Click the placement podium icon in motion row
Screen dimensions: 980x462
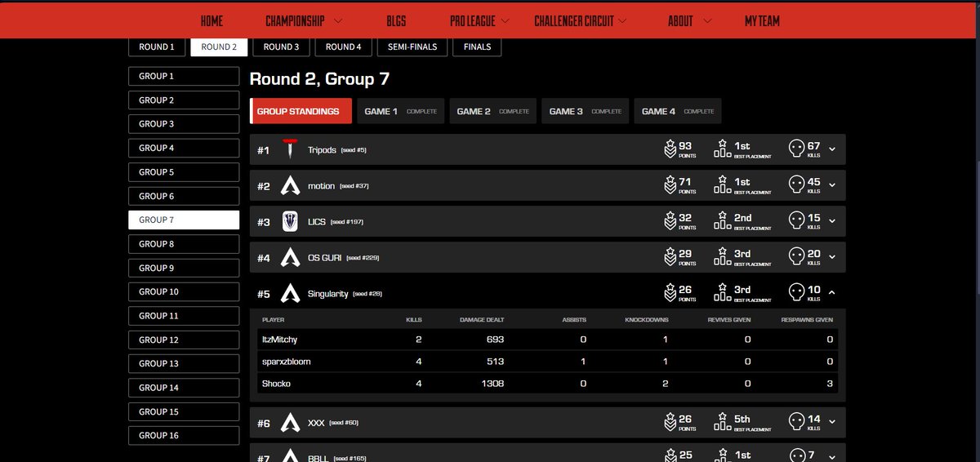coord(722,185)
